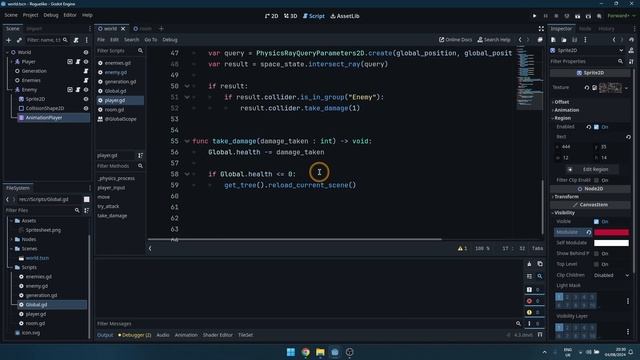
Task: Collapse the World root node
Action: pyautogui.click(x=7, y=52)
